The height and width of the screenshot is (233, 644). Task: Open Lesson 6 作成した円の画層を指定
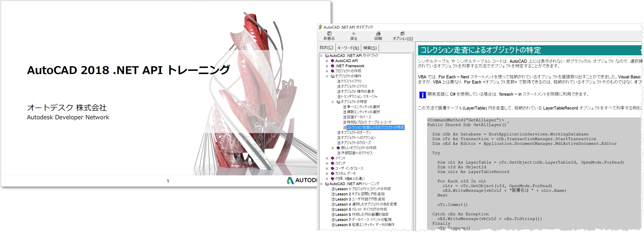click(362, 215)
